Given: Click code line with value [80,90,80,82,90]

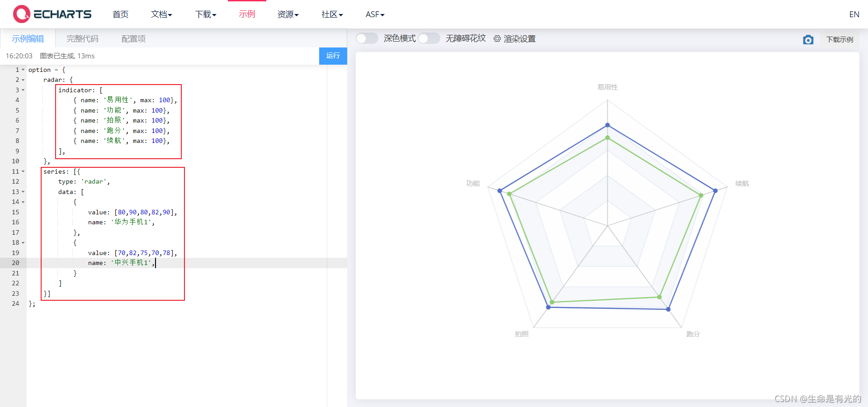Looking at the screenshot, I should (x=132, y=212).
